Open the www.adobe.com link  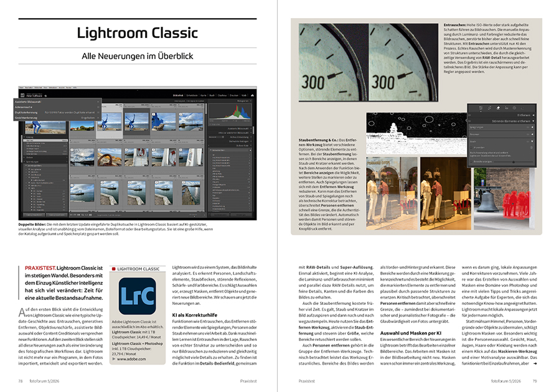[x=131, y=359]
